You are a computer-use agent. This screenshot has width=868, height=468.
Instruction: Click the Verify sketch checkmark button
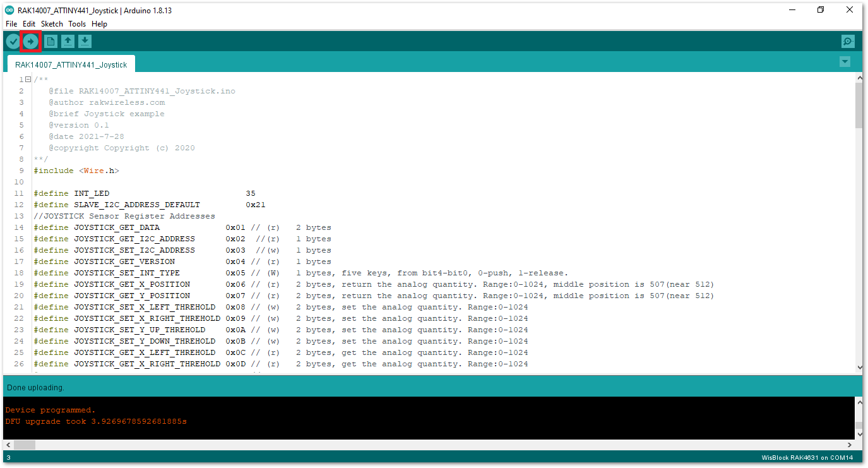pyautogui.click(x=13, y=42)
